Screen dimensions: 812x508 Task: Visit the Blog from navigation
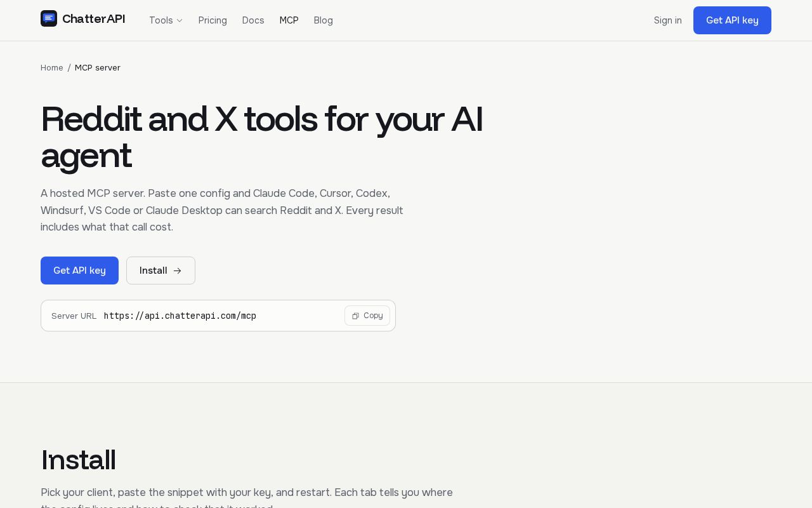click(x=323, y=20)
